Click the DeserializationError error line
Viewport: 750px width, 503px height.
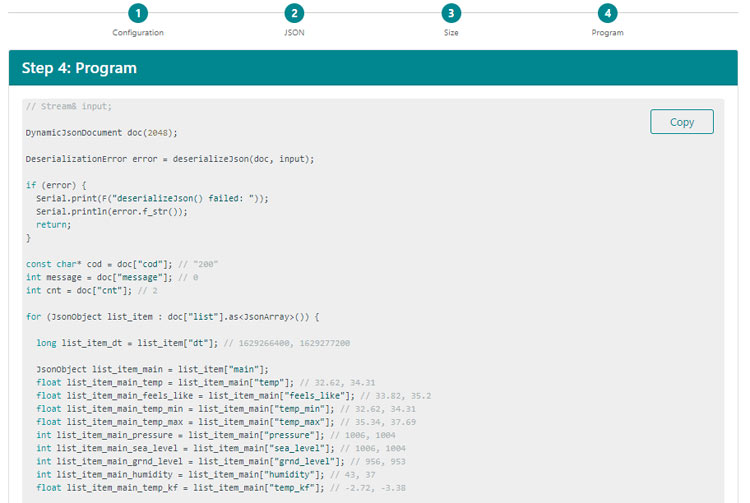point(170,159)
